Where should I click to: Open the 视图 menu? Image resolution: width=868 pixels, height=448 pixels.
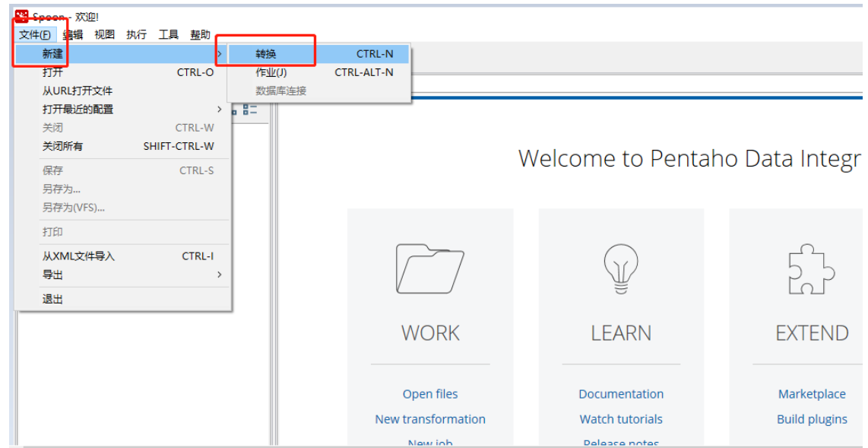pos(105,35)
